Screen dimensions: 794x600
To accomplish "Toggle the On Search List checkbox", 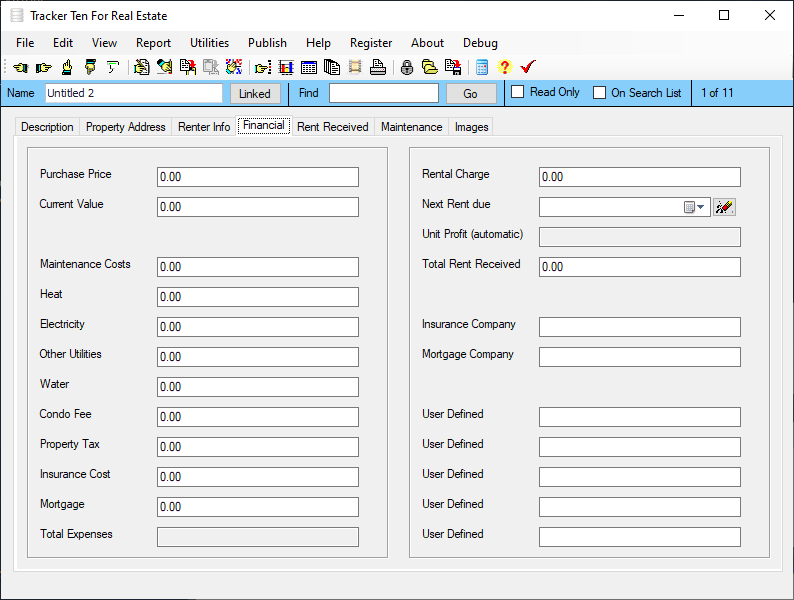I will point(600,93).
